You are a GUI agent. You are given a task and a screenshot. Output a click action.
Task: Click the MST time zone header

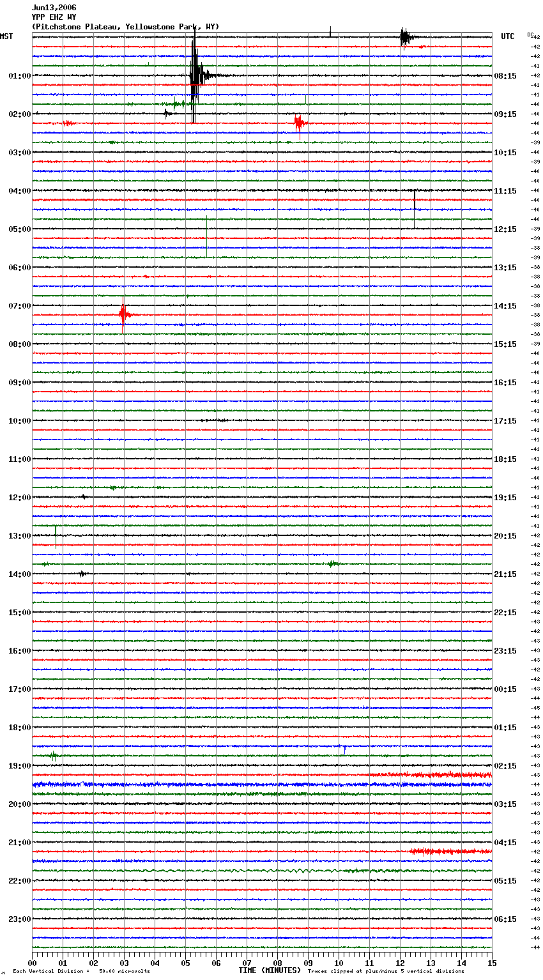pos(6,36)
